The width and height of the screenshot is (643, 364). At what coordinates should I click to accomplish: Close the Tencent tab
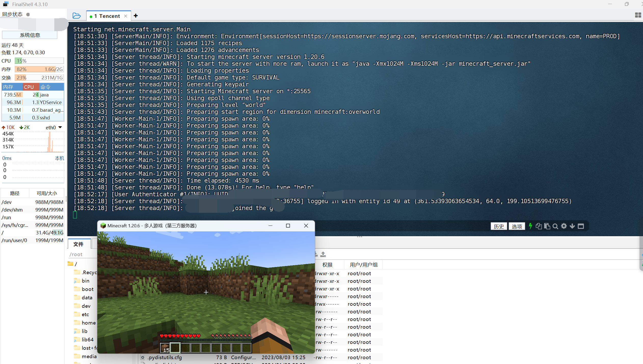pyautogui.click(x=126, y=16)
